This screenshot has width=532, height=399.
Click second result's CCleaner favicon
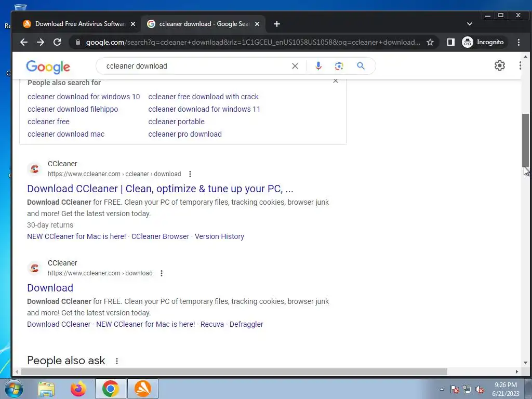coord(35,268)
